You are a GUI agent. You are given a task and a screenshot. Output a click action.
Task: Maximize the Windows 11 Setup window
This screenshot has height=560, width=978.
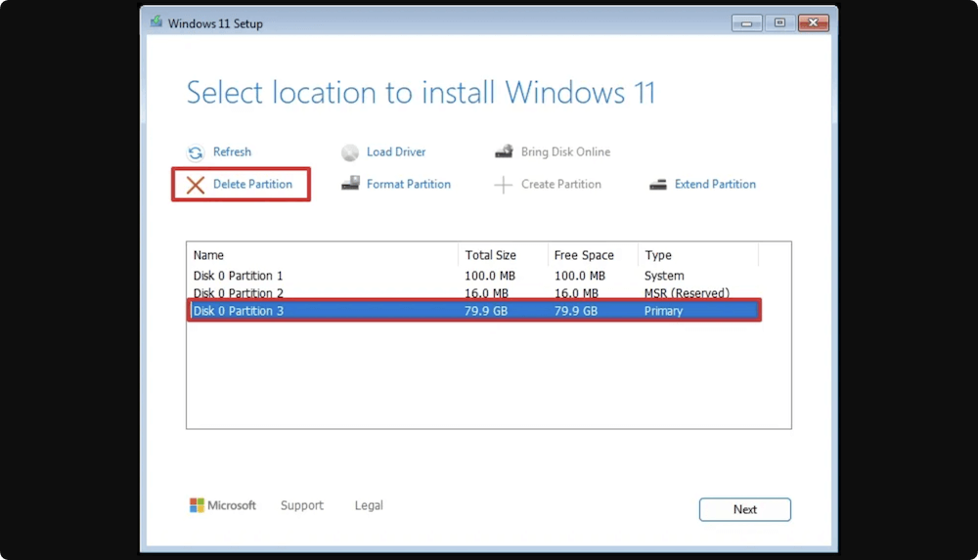click(x=779, y=23)
